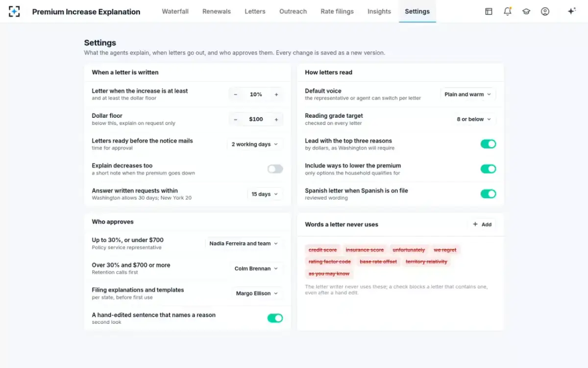Image resolution: width=588 pixels, height=368 pixels.
Task: Click the we regret banned word
Action: [x=445, y=250]
